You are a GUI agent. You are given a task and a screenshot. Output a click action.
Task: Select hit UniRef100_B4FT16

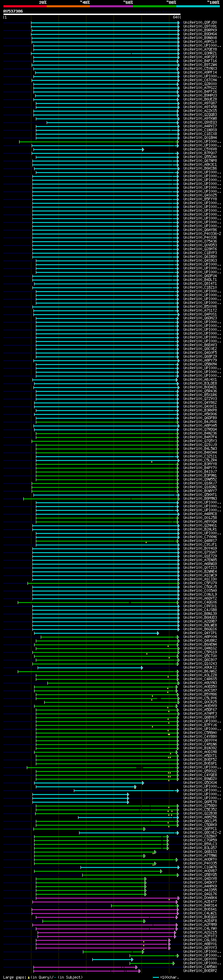point(200,61)
